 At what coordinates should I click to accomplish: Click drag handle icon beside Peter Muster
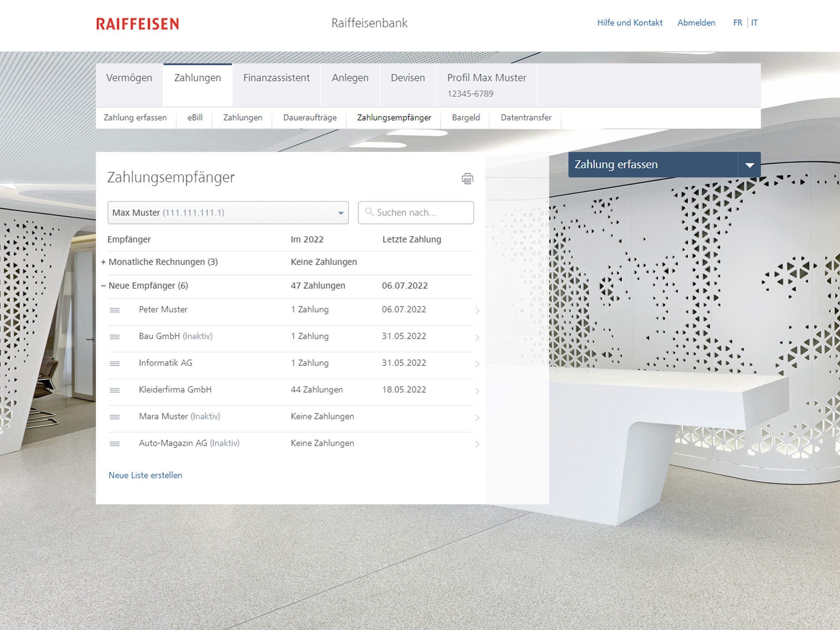pos(115,310)
